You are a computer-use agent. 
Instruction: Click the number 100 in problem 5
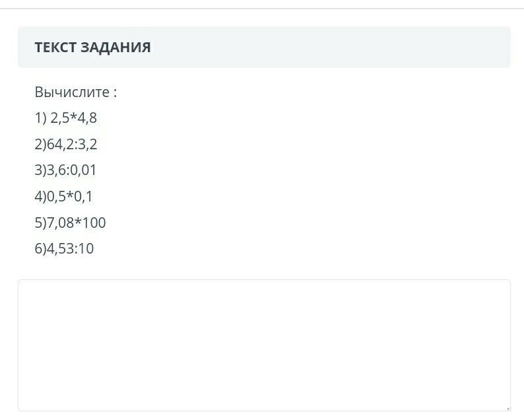tap(94, 223)
